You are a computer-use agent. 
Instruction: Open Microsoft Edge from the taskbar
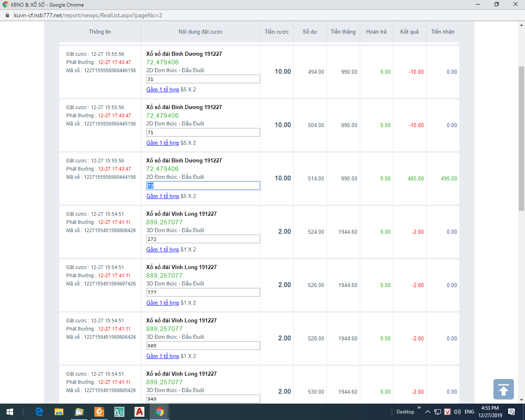39,412
